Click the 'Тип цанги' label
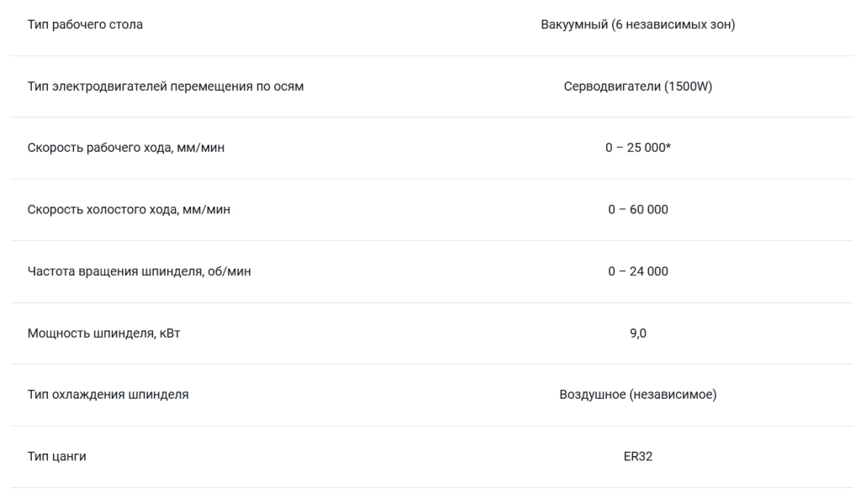861x504 pixels. coord(56,457)
